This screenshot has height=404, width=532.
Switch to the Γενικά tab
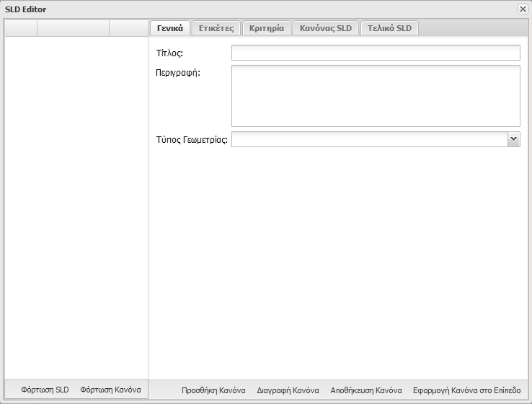170,28
